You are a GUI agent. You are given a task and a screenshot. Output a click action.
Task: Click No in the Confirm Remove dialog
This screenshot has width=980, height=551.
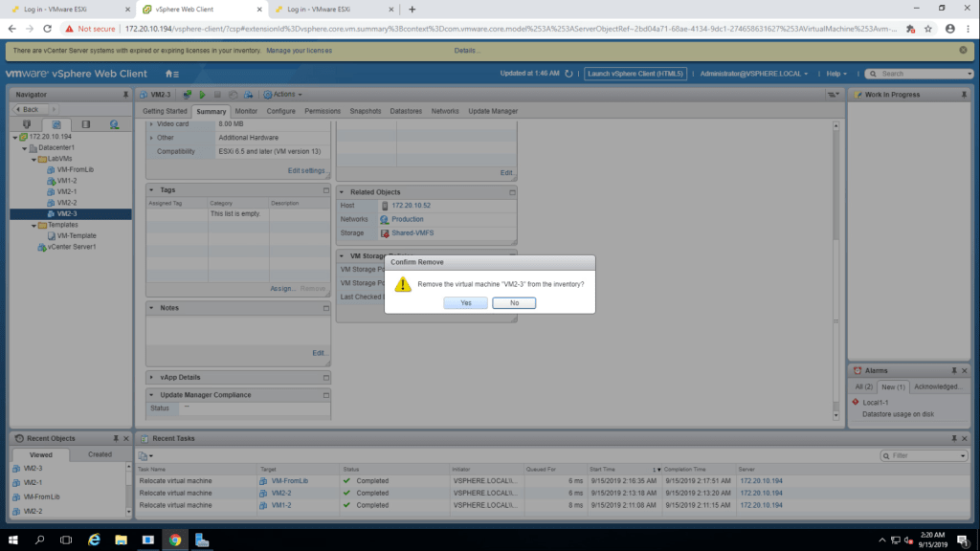[x=514, y=302]
